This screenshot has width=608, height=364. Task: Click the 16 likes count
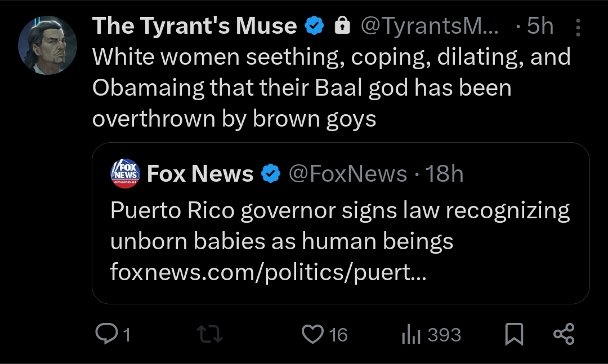tap(338, 335)
